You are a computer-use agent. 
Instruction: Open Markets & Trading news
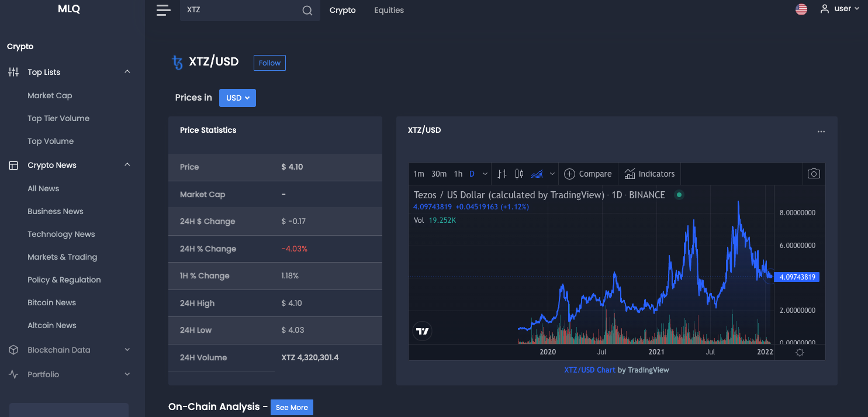63,257
